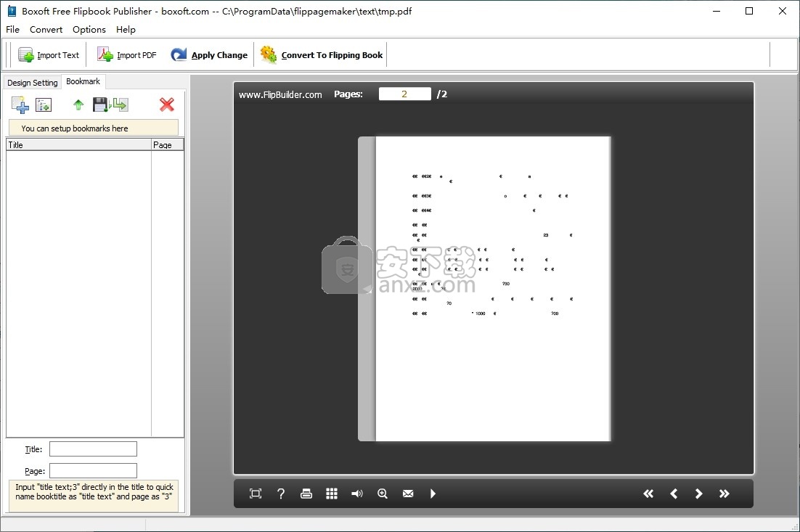This screenshot has width=800, height=532.
Task: Go to previous page arrow
Action: pos(674,494)
